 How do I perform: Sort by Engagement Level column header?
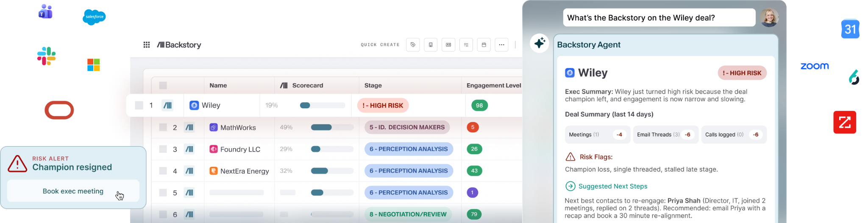click(x=494, y=85)
